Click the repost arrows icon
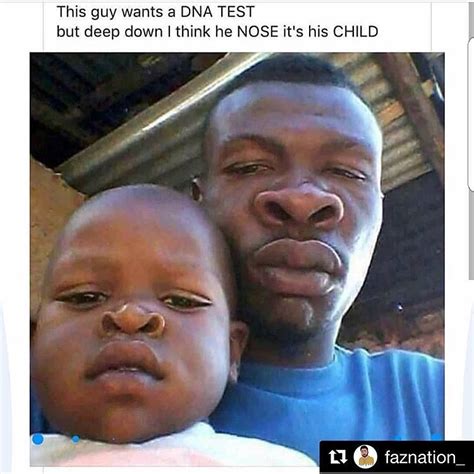The height and width of the screenshot is (474, 474). 338,457
